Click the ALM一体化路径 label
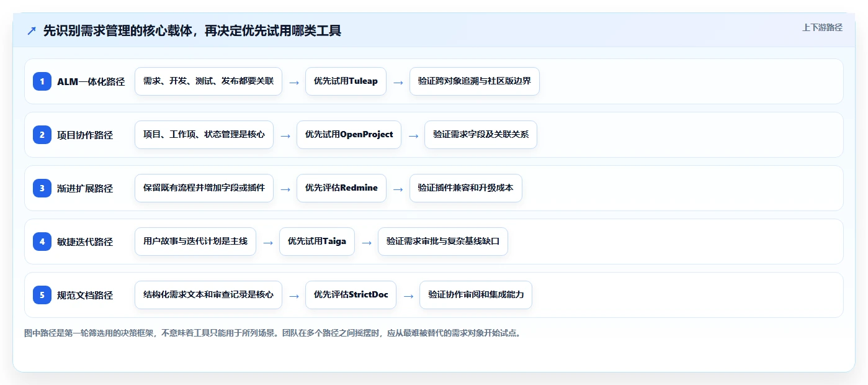Screen dimensions: 868x385 pos(91,81)
